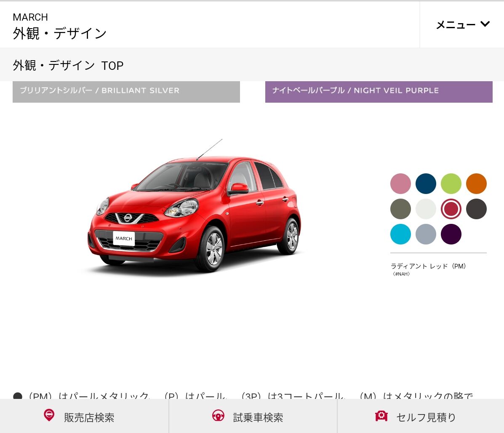Select the pink color swatch
Viewport: 504px width, 433px height.
(x=400, y=183)
